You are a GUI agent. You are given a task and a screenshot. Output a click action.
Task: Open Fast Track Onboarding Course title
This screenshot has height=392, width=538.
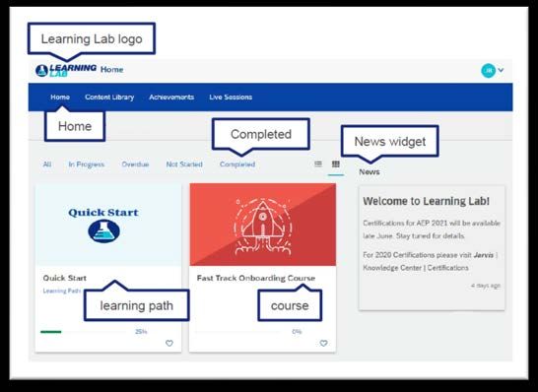point(256,278)
